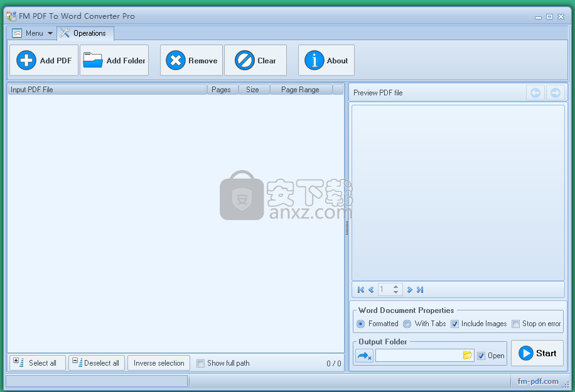Go to previous preview with left arrow

pos(535,93)
